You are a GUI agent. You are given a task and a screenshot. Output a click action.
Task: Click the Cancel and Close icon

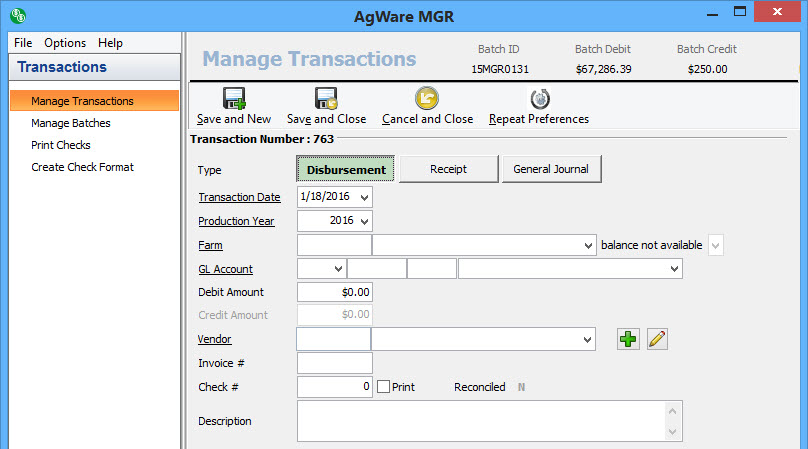point(429,99)
